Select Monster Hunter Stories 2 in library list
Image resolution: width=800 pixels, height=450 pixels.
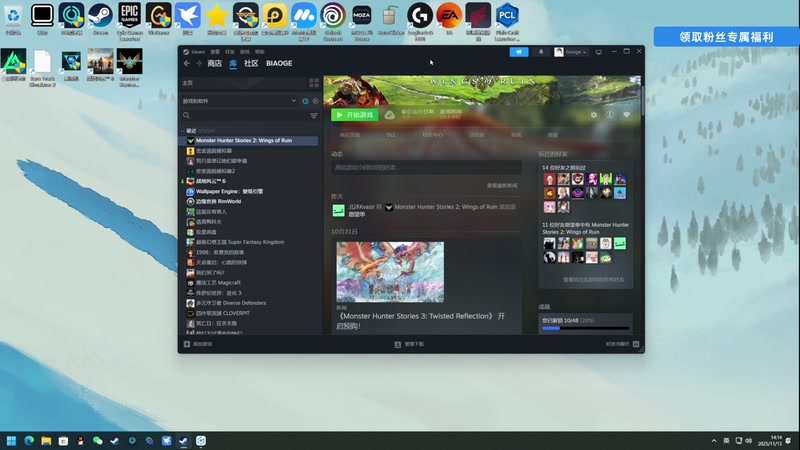pos(248,140)
